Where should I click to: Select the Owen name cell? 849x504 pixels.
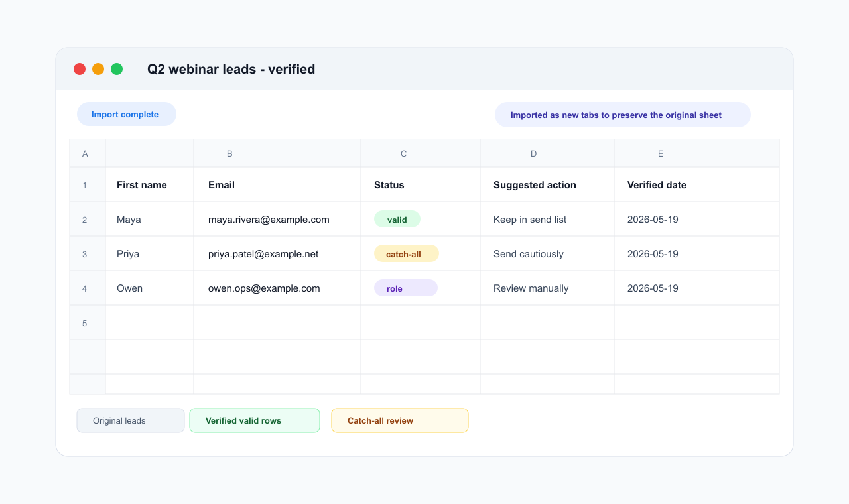pyautogui.click(x=150, y=288)
